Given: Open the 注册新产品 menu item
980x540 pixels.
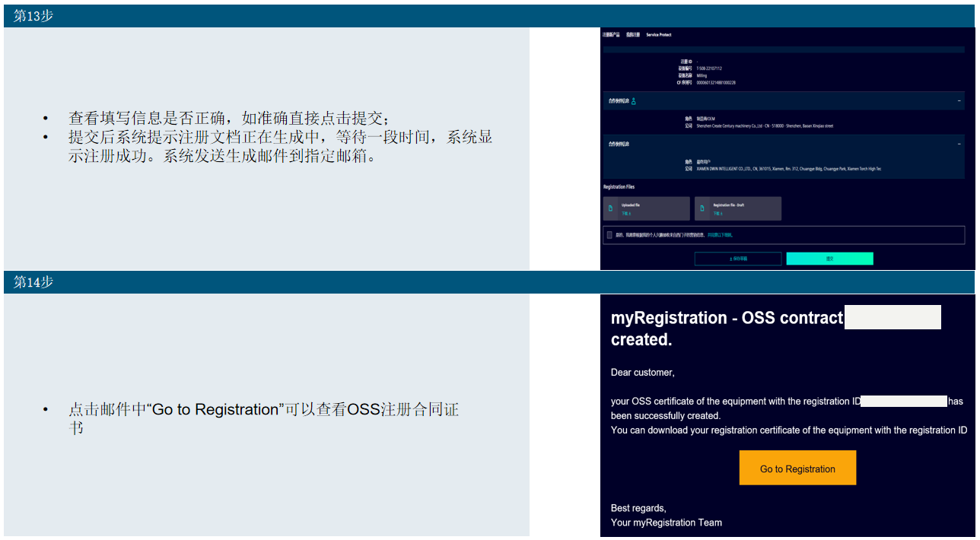Looking at the screenshot, I should tap(610, 35).
